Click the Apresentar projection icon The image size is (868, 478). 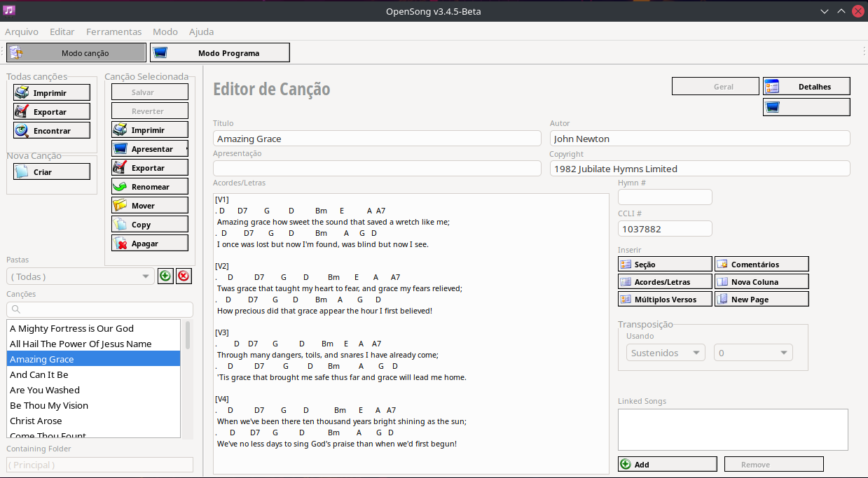click(119, 148)
